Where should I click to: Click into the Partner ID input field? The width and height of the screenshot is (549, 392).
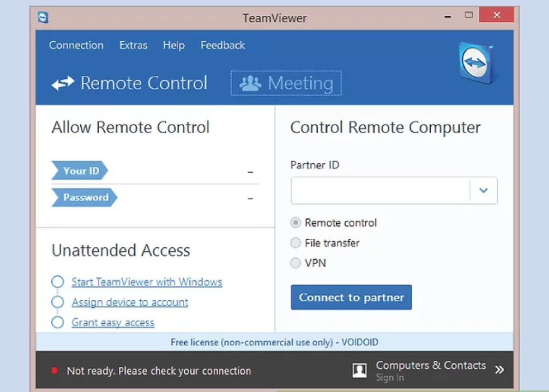click(x=380, y=190)
